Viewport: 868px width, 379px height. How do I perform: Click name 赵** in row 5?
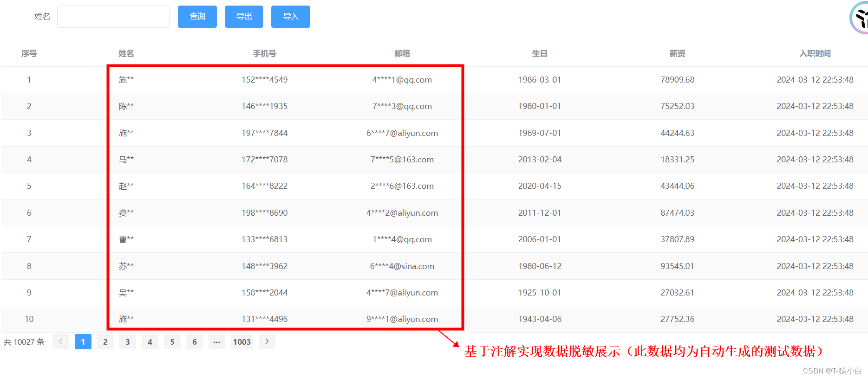126,186
